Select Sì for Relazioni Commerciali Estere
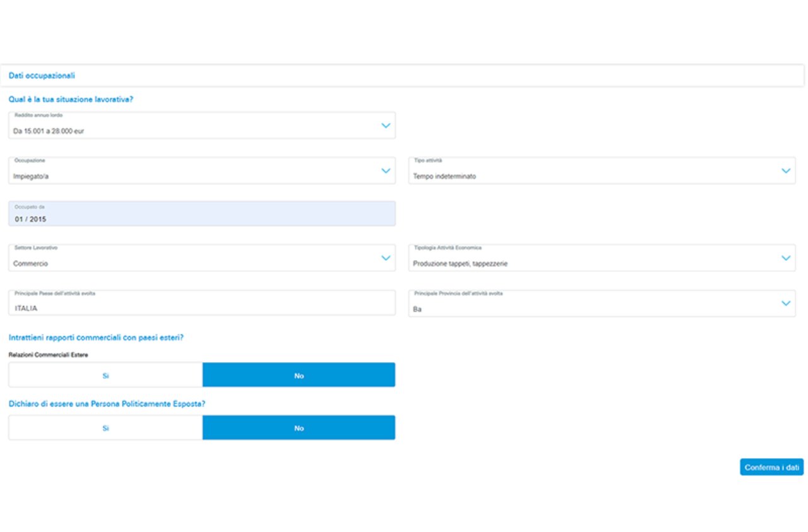This screenshot has height=532, width=808. 105,375
